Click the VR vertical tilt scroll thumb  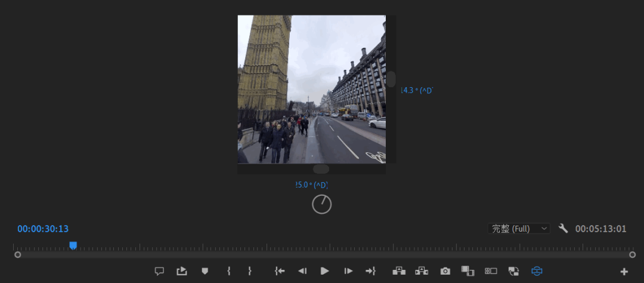coord(391,79)
